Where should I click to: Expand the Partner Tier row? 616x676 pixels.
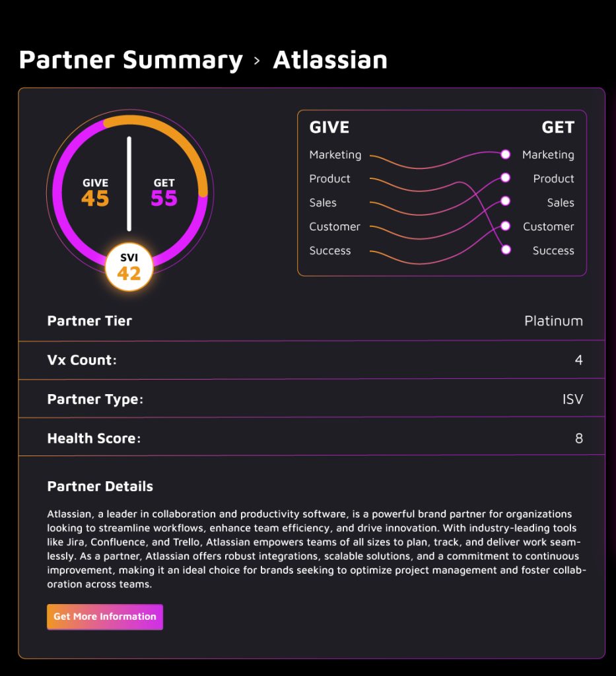pos(308,321)
